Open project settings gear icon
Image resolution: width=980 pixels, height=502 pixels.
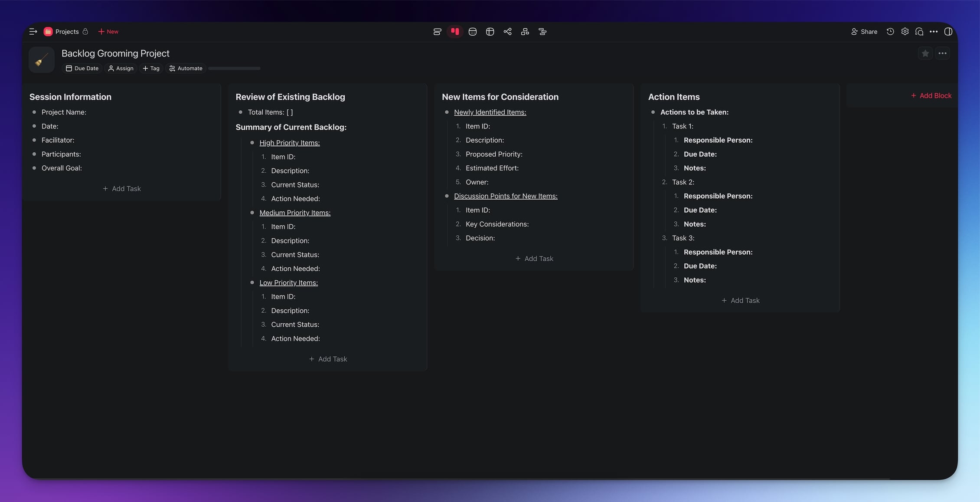905,32
